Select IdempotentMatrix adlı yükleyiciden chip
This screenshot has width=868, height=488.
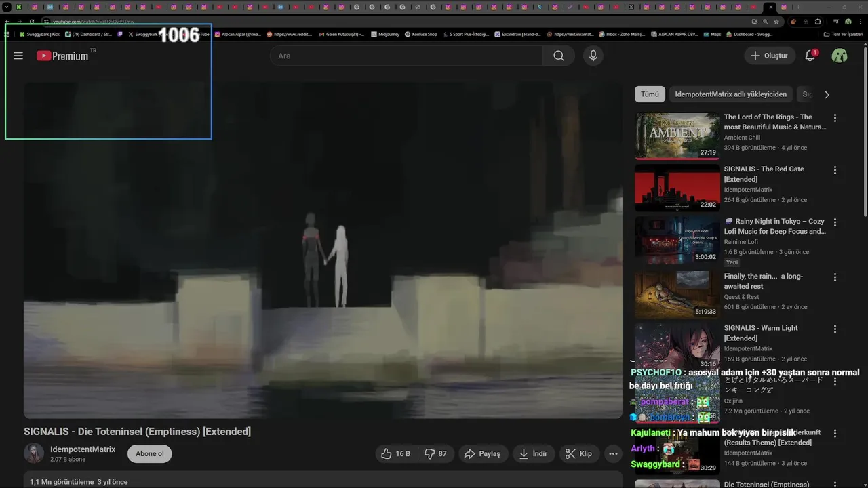pyautogui.click(x=730, y=94)
